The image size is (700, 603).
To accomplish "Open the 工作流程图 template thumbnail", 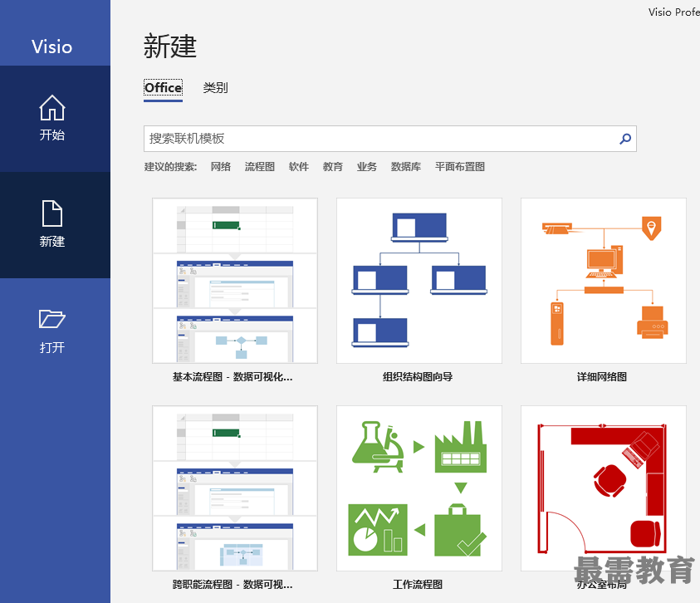I will (x=419, y=488).
